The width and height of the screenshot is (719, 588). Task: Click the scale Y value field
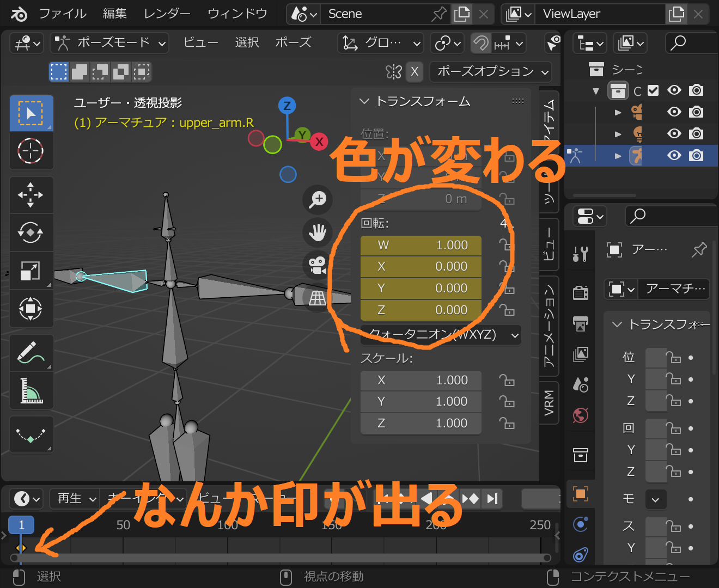421,402
